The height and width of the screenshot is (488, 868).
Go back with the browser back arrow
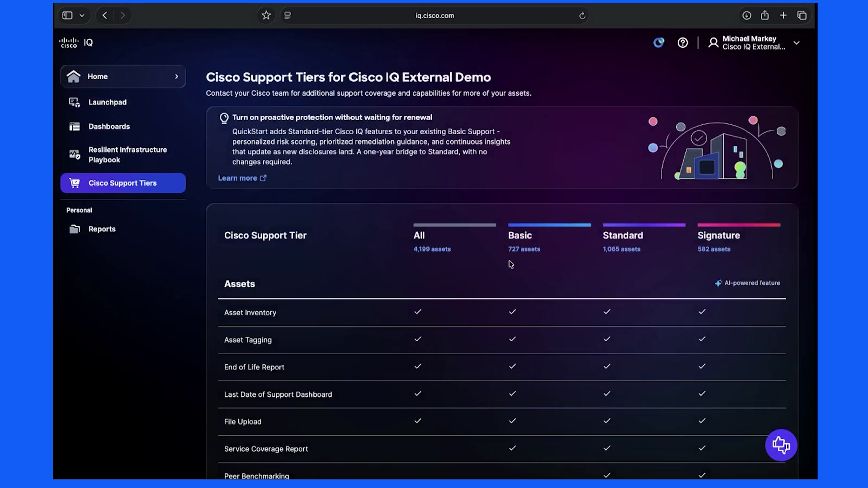104,15
